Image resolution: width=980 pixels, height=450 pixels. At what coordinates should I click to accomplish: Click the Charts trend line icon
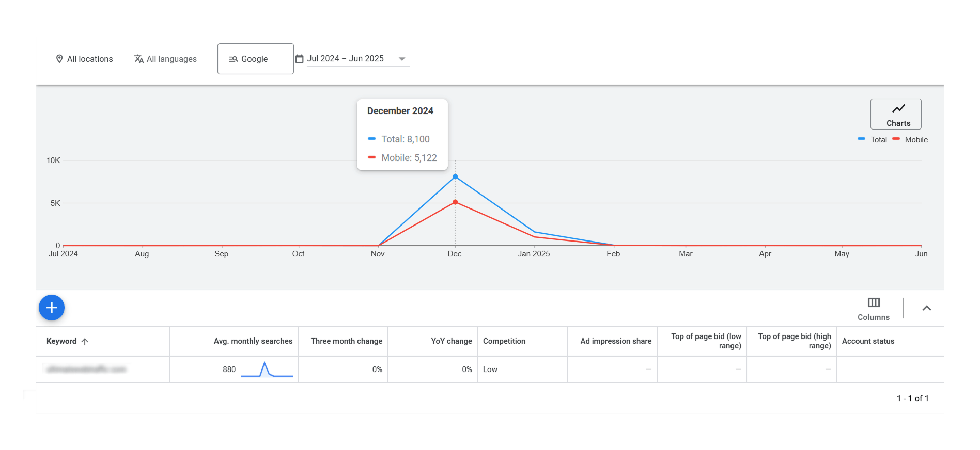(x=898, y=109)
